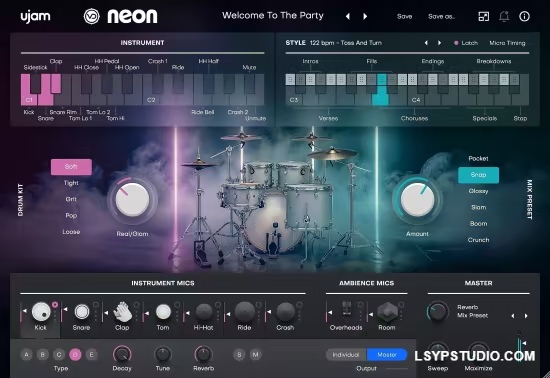Click the C1 Kick piano key
Image resolution: width=550 pixels, height=378 pixels.
[27, 99]
